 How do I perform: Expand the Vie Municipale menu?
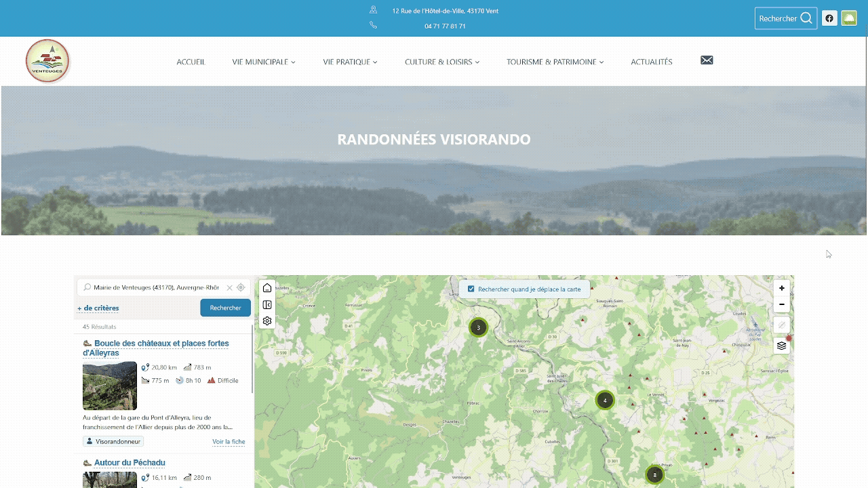[263, 62]
